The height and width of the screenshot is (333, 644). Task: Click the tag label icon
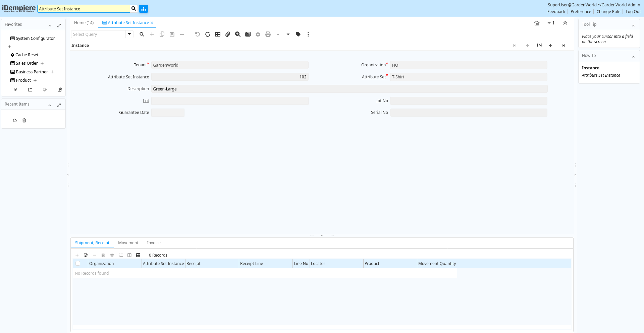tap(298, 34)
